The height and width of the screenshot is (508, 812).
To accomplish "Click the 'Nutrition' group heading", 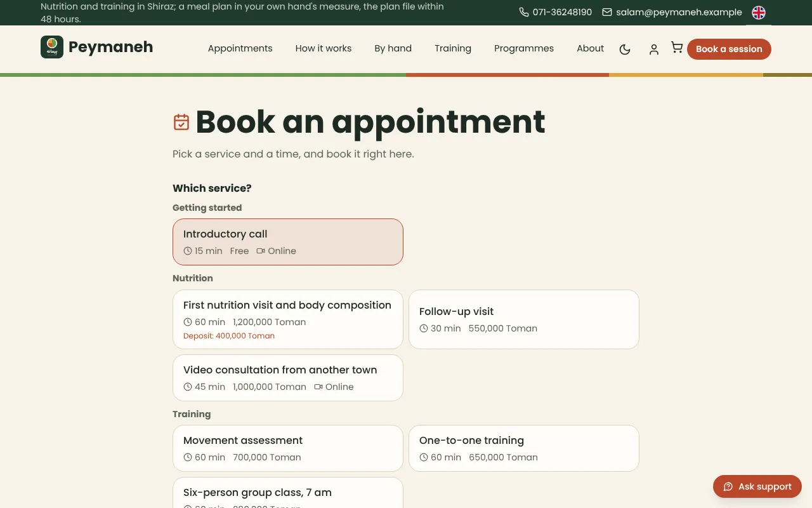I will 193,278.
